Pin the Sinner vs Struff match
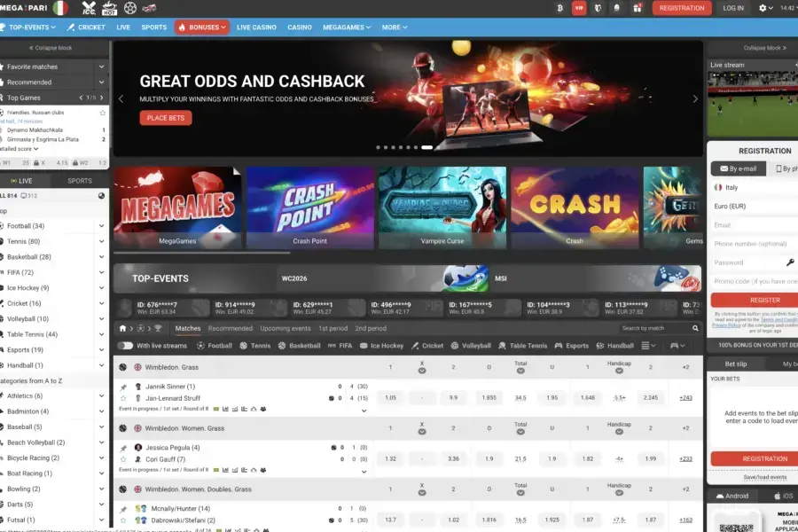 click(123, 387)
